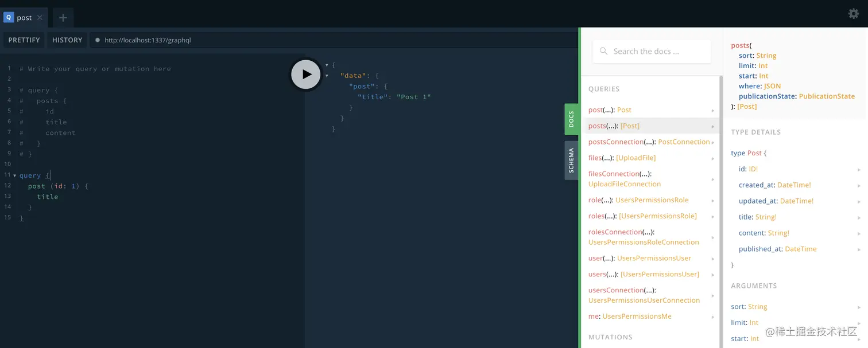The width and height of the screenshot is (868, 348).
Task: Open the SCHEMA side tab
Action: click(571, 161)
